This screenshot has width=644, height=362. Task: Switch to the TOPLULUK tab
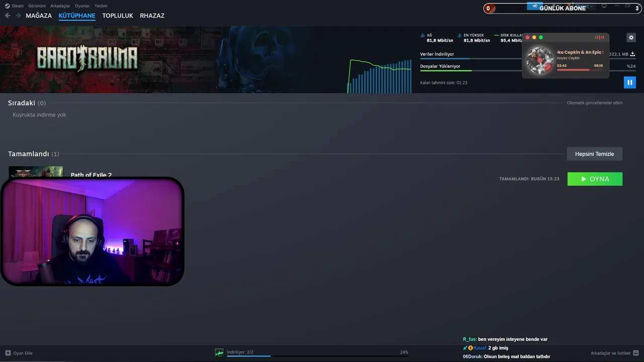click(x=118, y=16)
